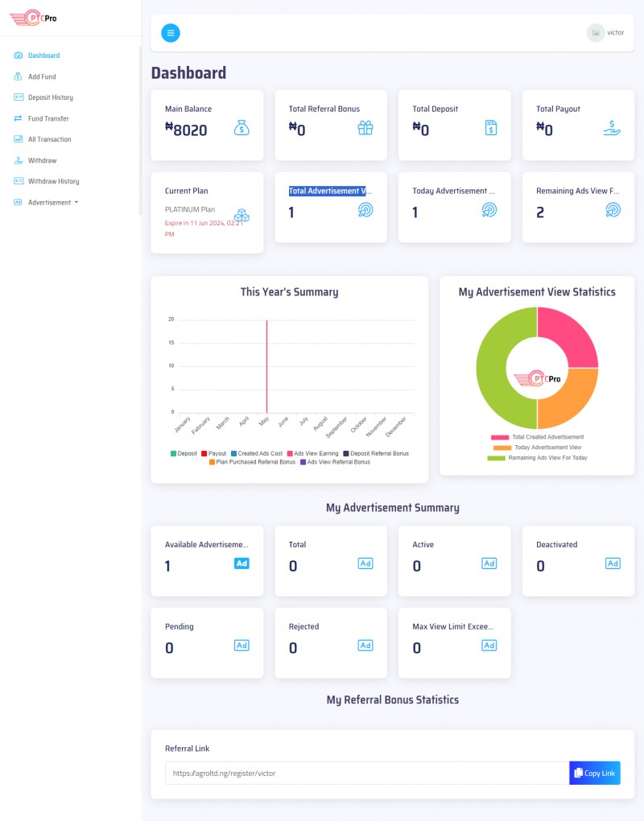Go to Deposit History in sidebar
Image resolution: width=644 pixels, height=821 pixels.
point(51,97)
